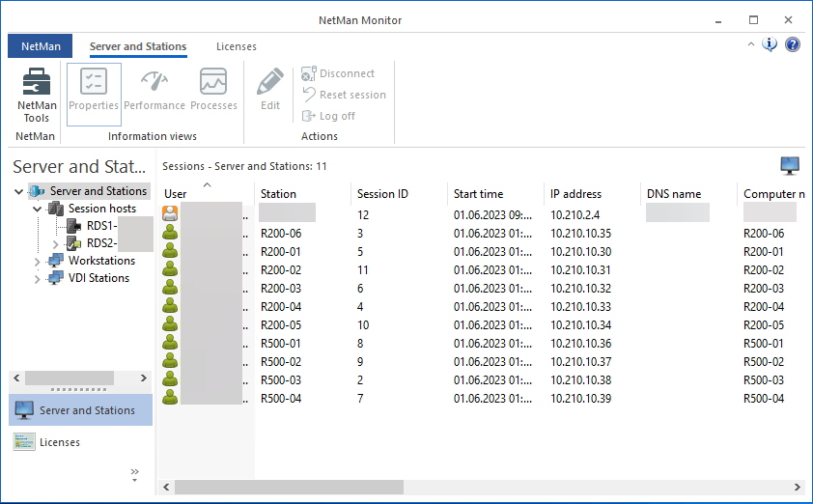
Task: Click the Licenses navigation pane icon
Action: coord(24,442)
